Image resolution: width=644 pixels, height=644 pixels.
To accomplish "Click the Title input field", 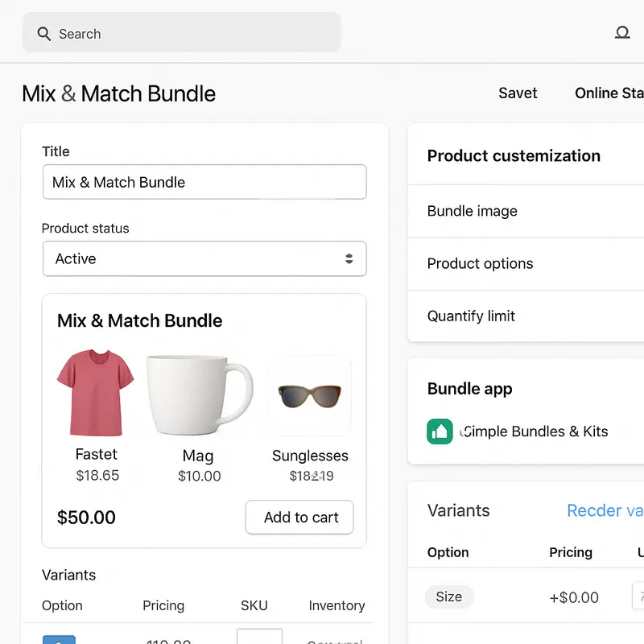I will click(204, 182).
